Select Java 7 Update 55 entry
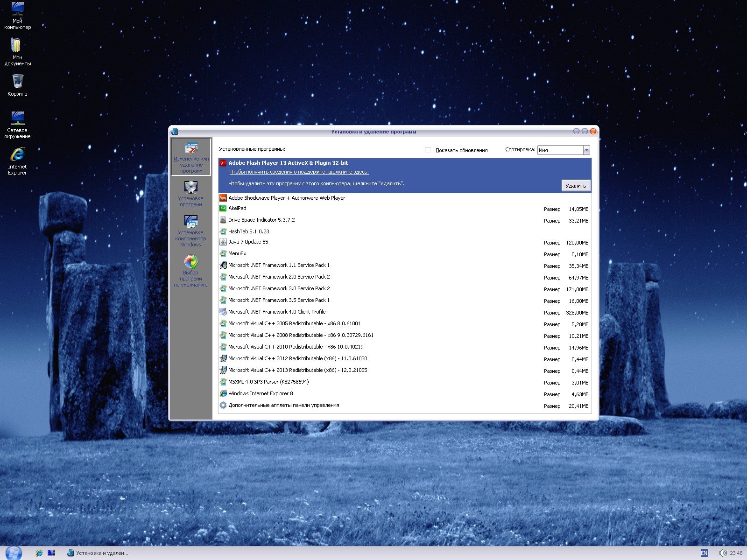Image resolution: width=747 pixels, height=560 pixels. (405, 242)
